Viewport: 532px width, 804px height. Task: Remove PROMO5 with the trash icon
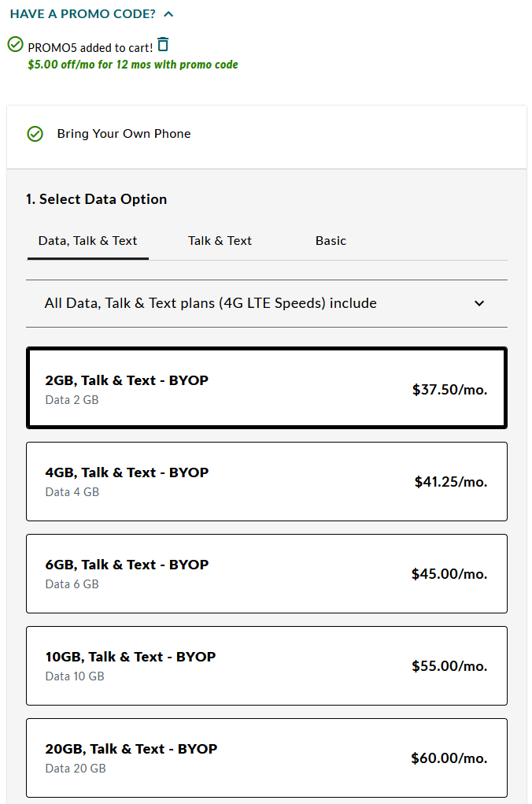163,44
